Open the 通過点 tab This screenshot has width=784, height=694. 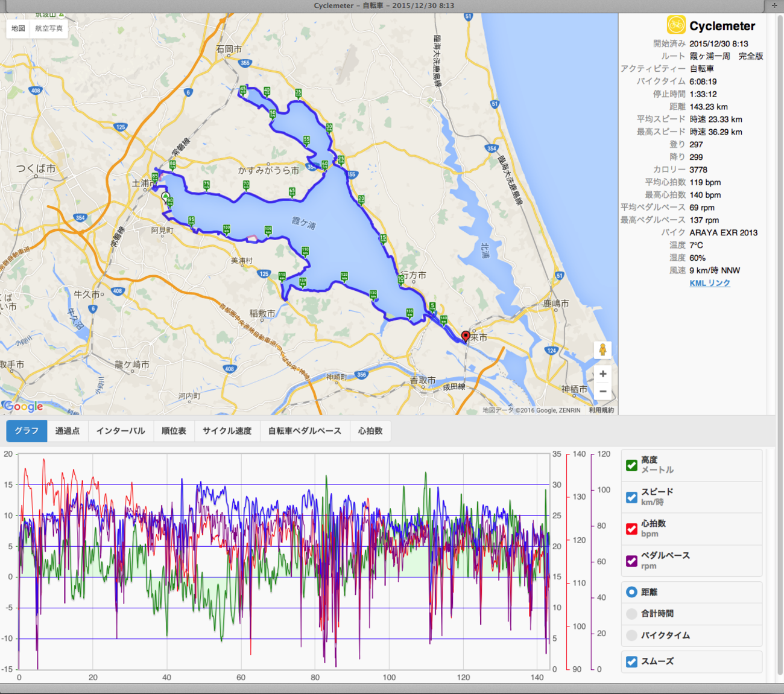68,431
